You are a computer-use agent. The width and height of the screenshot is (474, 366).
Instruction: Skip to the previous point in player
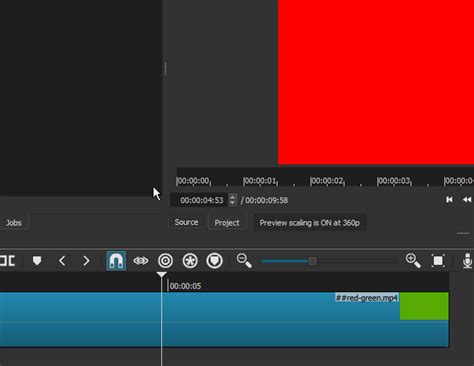449,200
